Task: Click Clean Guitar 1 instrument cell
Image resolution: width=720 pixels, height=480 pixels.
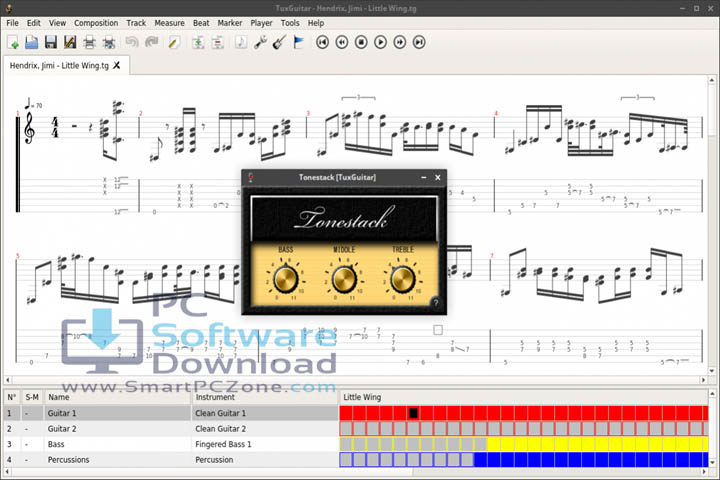Action: click(264, 413)
